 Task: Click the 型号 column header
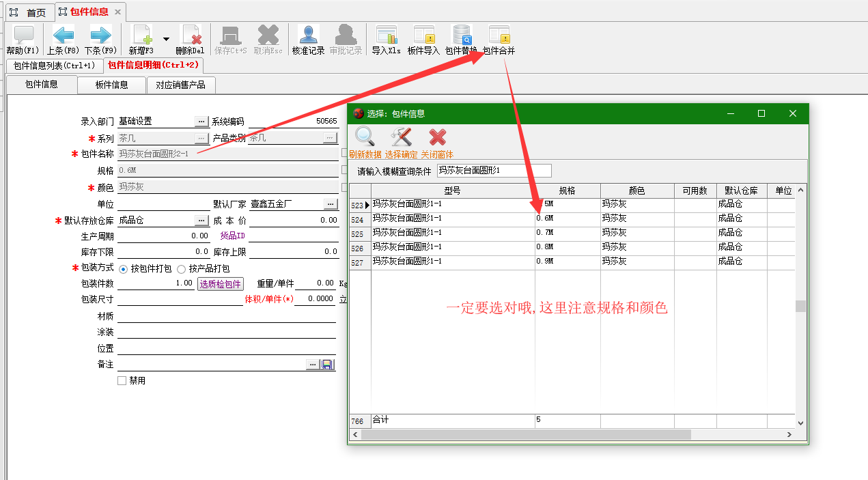point(453,191)
